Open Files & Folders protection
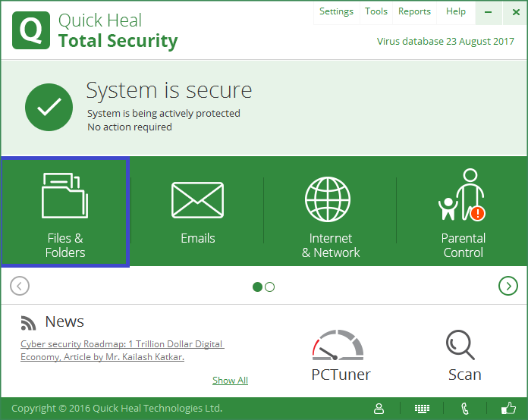This screenshot has height=420, width=528. pos(65,212)
